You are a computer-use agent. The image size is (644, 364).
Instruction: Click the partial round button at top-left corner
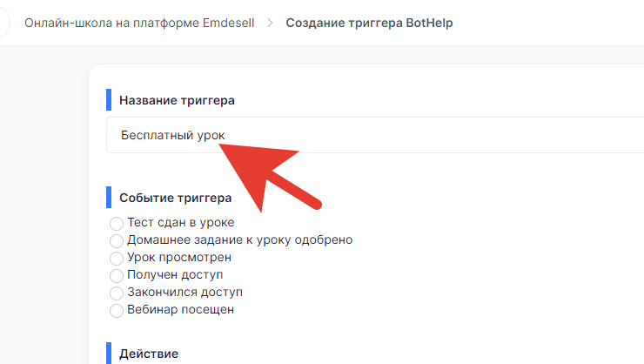tap(4, 23)
